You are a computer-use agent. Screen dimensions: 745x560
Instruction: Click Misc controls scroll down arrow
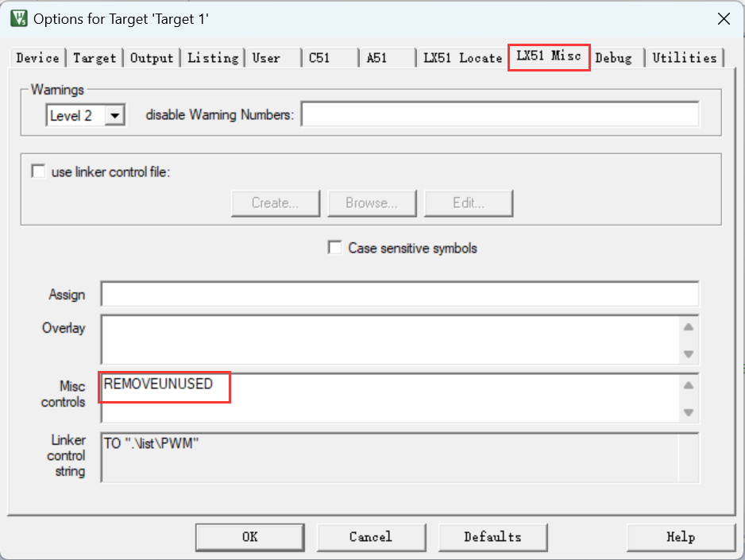pos(689,413)
